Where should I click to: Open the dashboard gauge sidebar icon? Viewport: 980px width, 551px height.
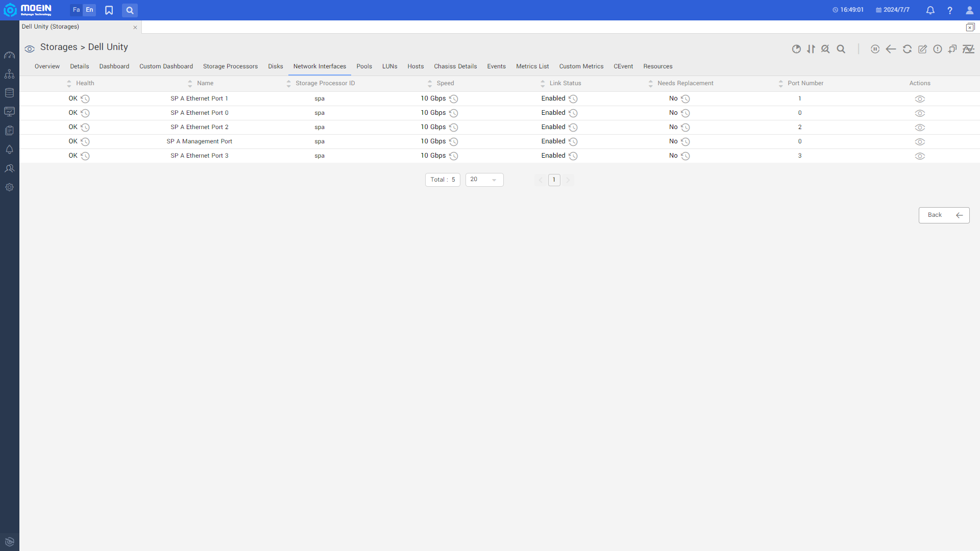[x=9, y=55]
